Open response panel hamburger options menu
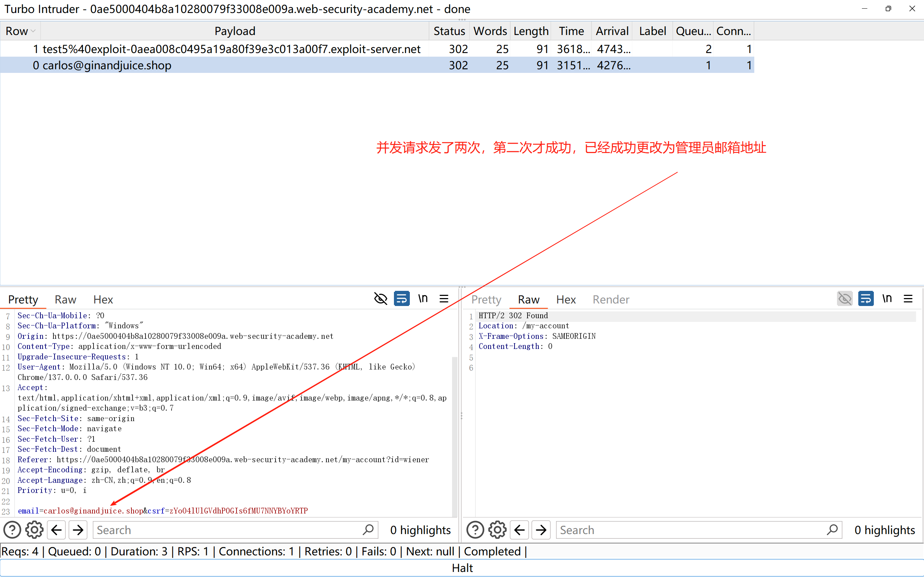Screen dimensions: 924x577 pos(908,299)
